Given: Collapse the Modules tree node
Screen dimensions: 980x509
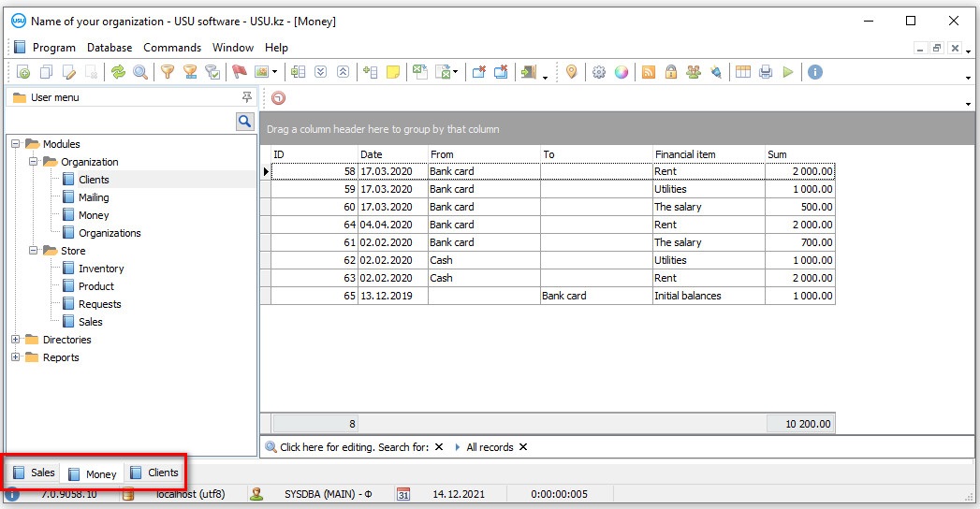Looking at the screenshot, I should point(16,144).
